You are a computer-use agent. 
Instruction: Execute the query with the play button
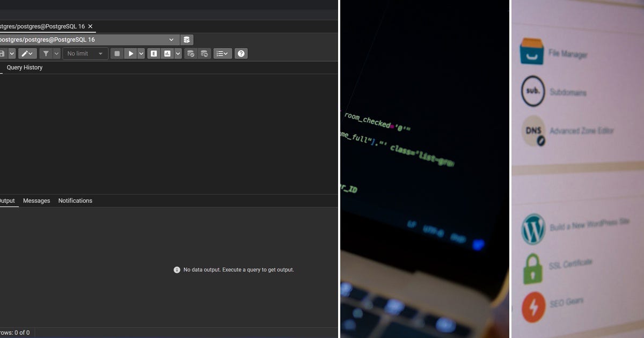[x=131, y=53]
